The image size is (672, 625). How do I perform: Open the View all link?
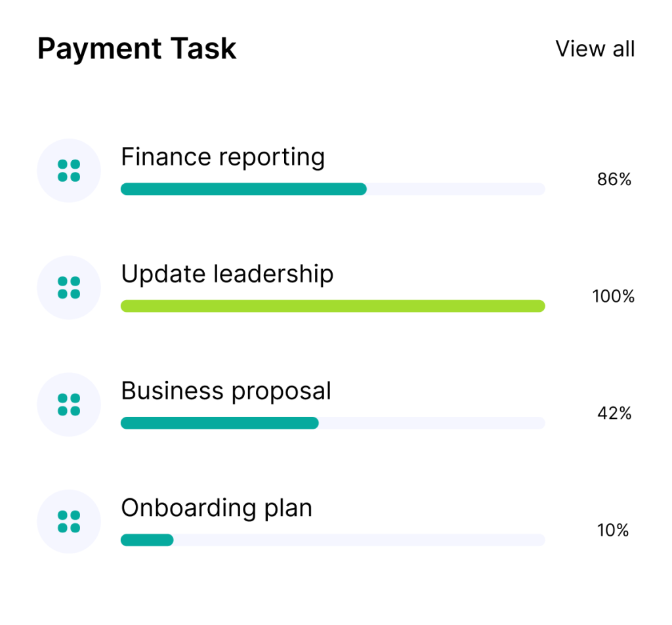click(x=595, y=49)
